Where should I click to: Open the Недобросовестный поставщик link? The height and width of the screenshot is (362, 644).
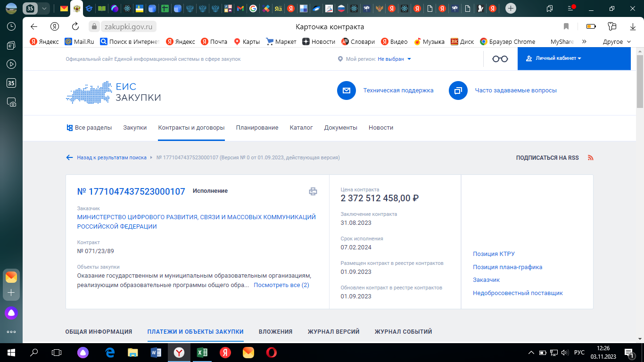pos(518,293)
